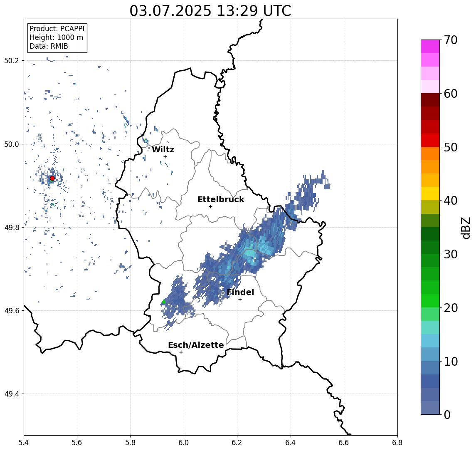Click latitude axis label 50.0
Image resolution: width=476 pixels, height=451 pixels.
click(x=12, y=144)
